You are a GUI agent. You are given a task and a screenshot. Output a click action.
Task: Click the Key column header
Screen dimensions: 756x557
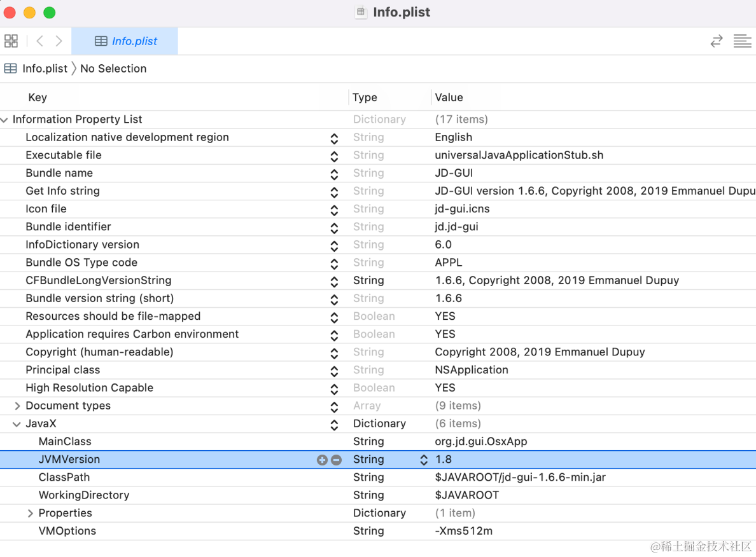click(38, 97)
